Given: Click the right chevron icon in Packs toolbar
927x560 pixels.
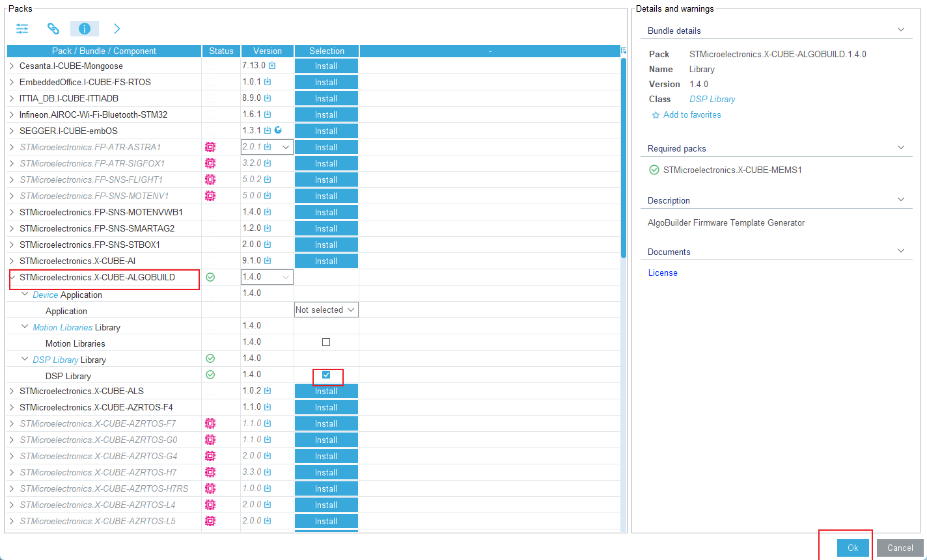Looking at the screenshot, I should (x=117, y=29).
